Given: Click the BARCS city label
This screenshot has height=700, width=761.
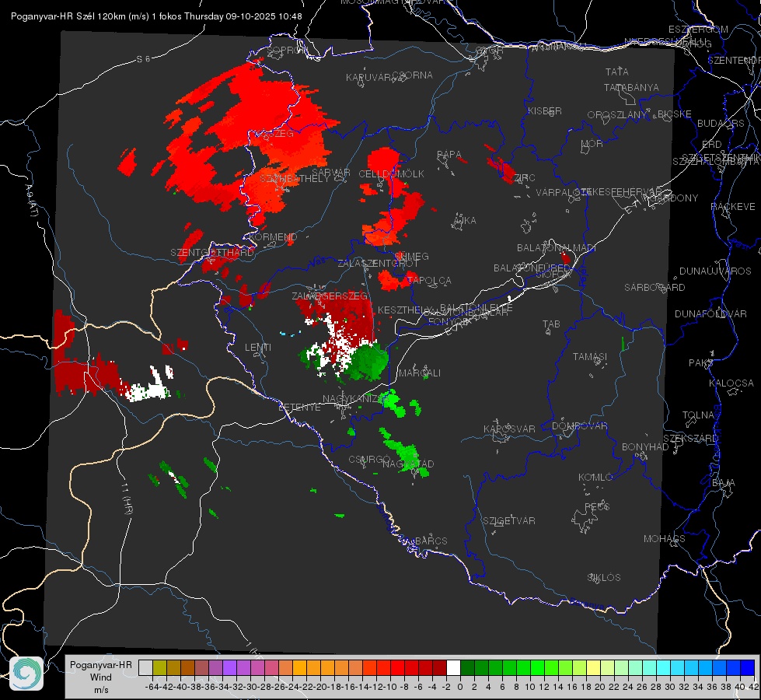Looking at the screenshot, I should 431,541.
